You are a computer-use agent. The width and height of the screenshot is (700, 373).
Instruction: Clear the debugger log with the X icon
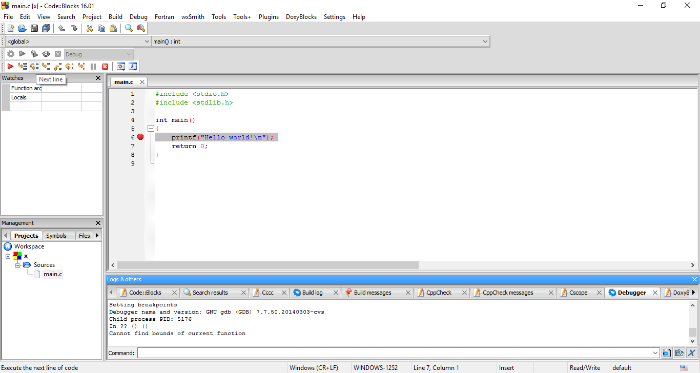pyautogui.click(x=692, y=353)
